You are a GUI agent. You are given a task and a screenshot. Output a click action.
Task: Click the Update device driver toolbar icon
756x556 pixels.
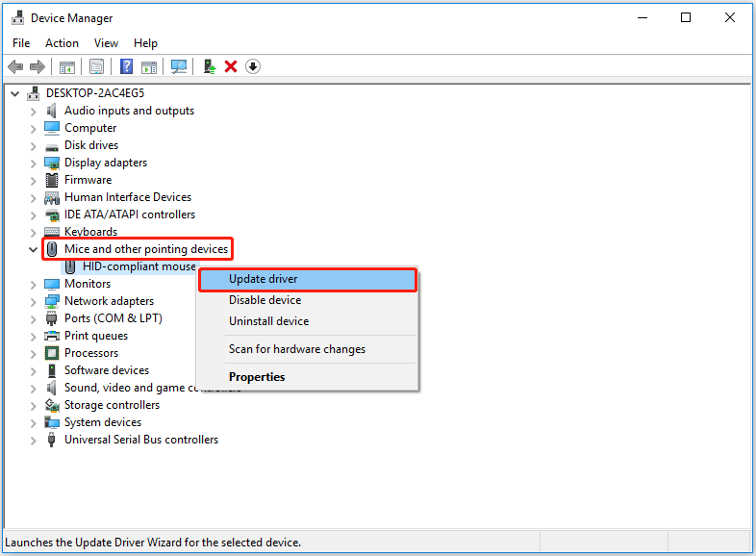(210, 66)
